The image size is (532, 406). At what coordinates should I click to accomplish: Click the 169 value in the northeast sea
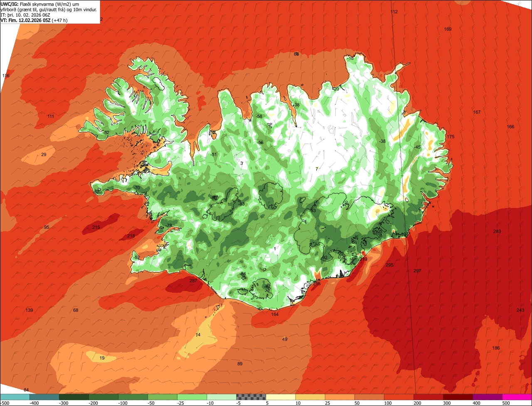(x=448, y=29)
